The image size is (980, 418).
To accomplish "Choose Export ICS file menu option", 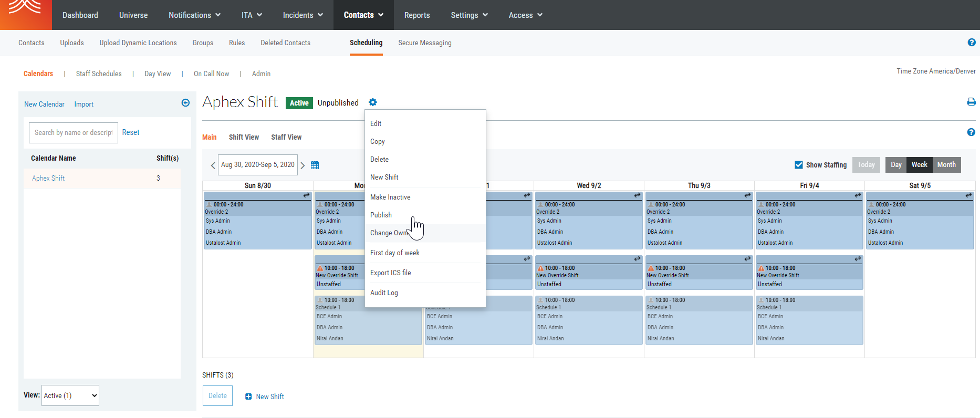I will click(390, 273).
